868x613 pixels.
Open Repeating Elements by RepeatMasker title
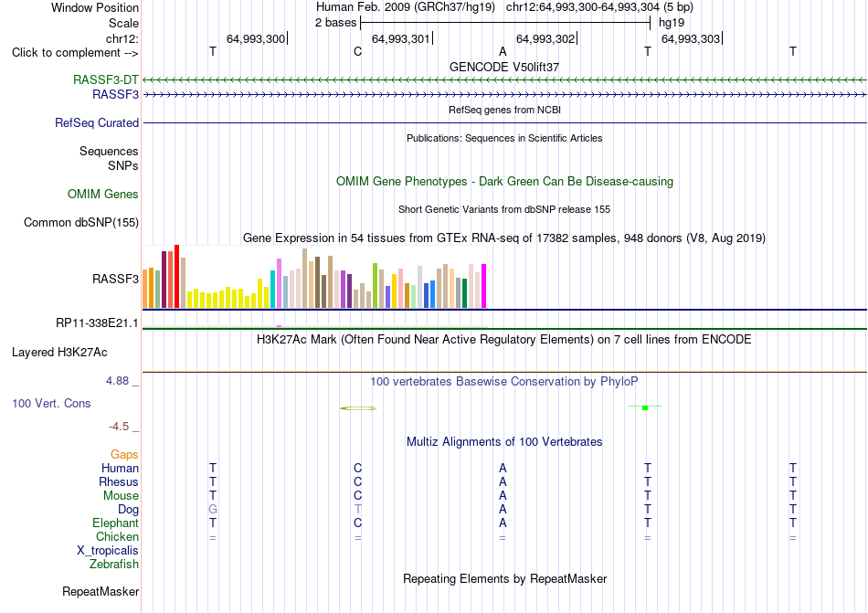504,578
